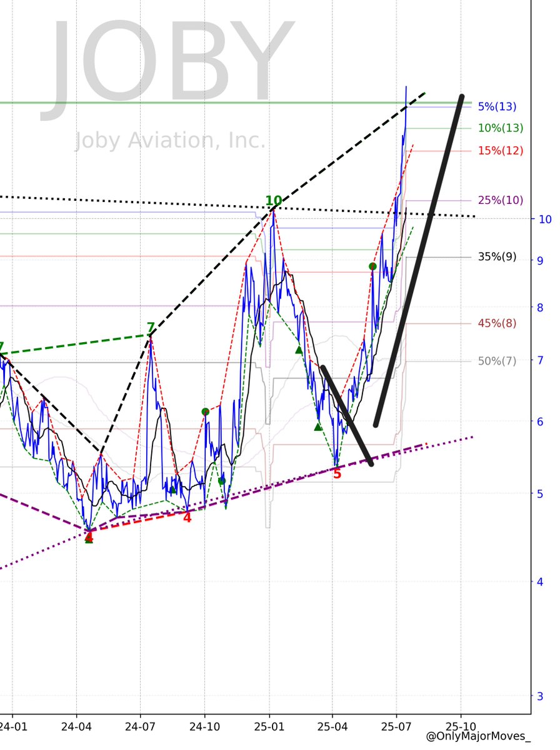Select the 24-10 date axis label
This screenshot has width=560, height=750.
pos(204,727)
